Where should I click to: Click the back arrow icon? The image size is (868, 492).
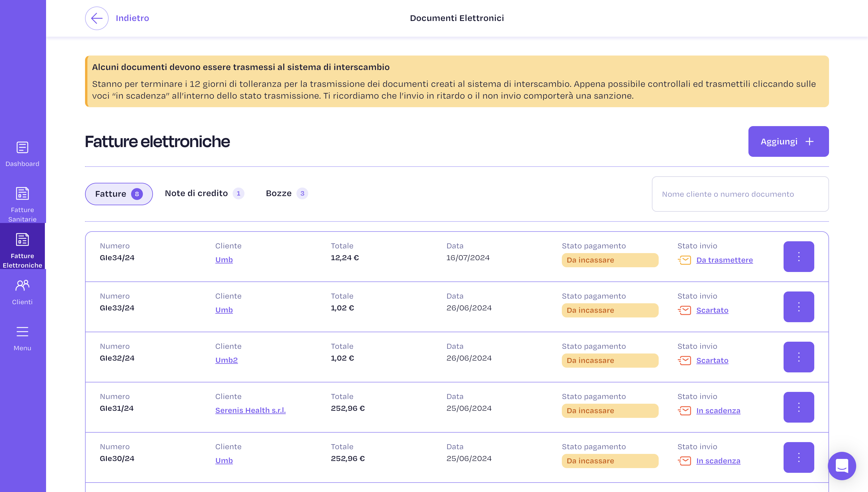pyautogui.click(x=97, y=18)
